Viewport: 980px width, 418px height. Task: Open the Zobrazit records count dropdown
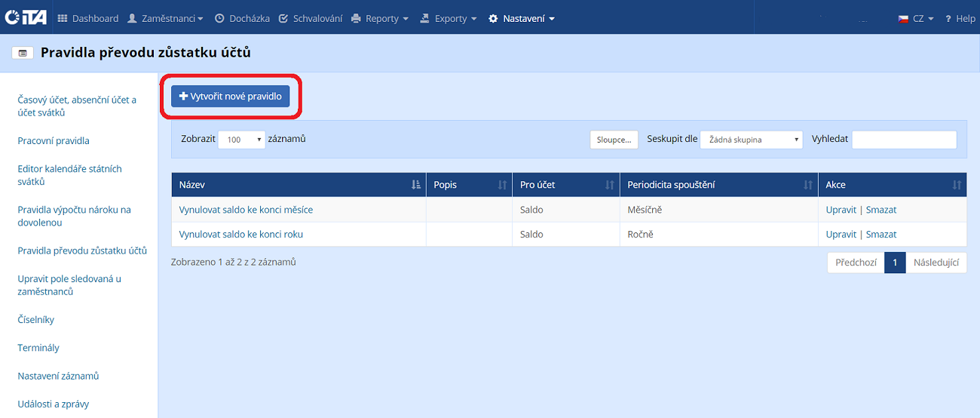point(241,140)
